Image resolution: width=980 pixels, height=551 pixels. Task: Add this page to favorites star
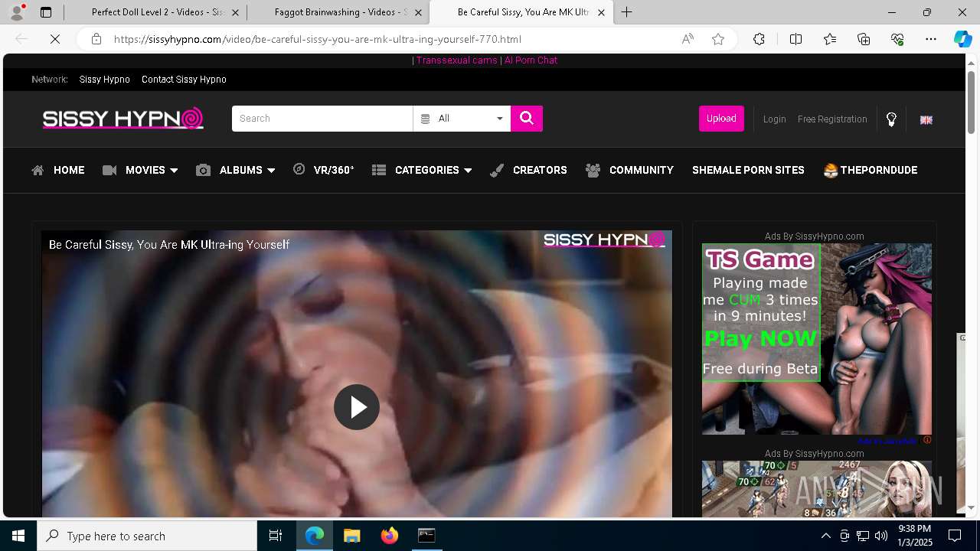(x=718, y=39)
